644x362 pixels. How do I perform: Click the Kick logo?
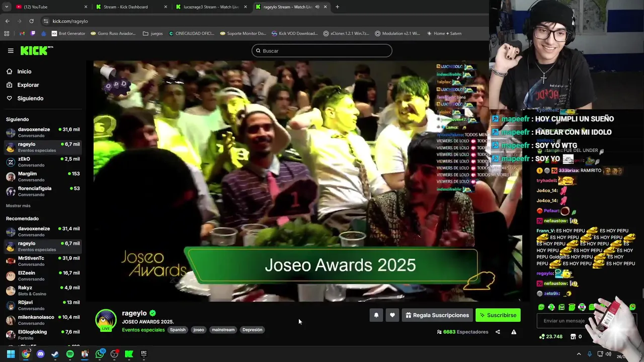tap(36, 51)
